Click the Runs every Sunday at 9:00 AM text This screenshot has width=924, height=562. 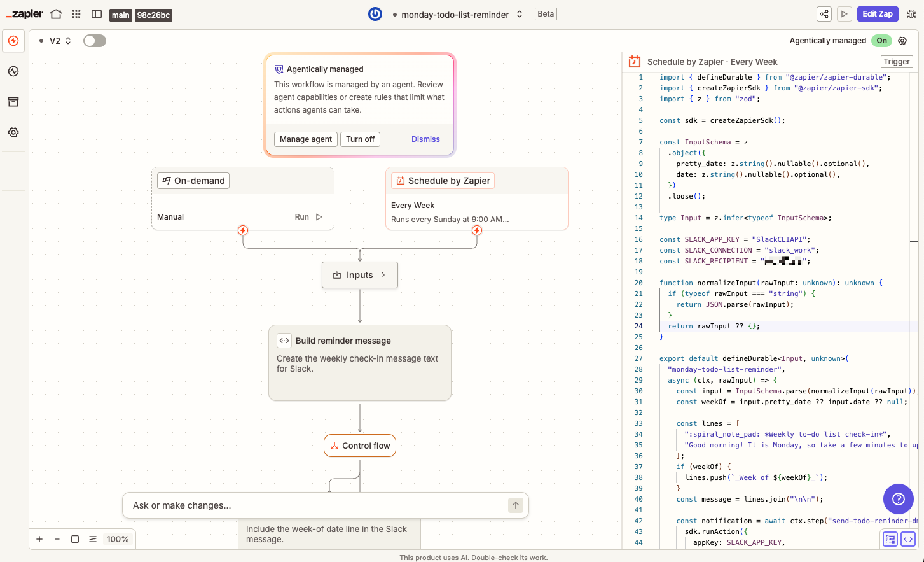(450, 220)
